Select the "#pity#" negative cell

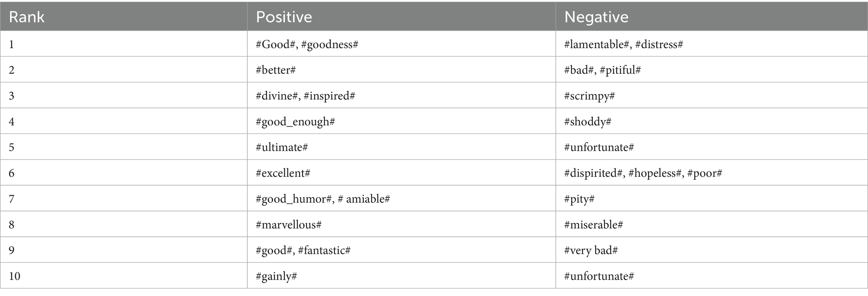click(x=579, y=199)
